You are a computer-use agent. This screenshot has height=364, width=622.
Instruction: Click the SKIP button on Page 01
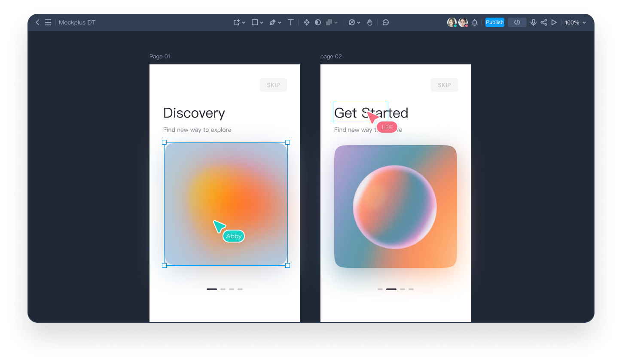coord(273,85)
